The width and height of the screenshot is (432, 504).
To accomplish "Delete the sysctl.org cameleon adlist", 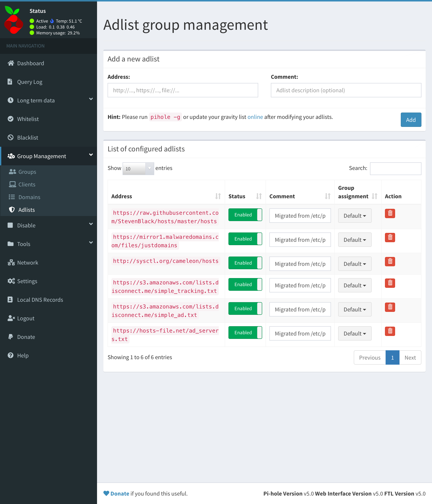I will coord(390,261).
